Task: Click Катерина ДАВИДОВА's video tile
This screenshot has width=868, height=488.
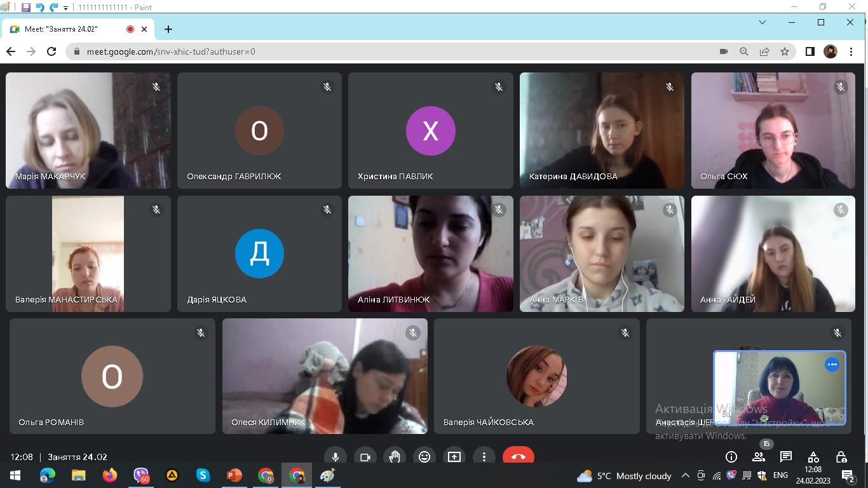Action: 602,130
